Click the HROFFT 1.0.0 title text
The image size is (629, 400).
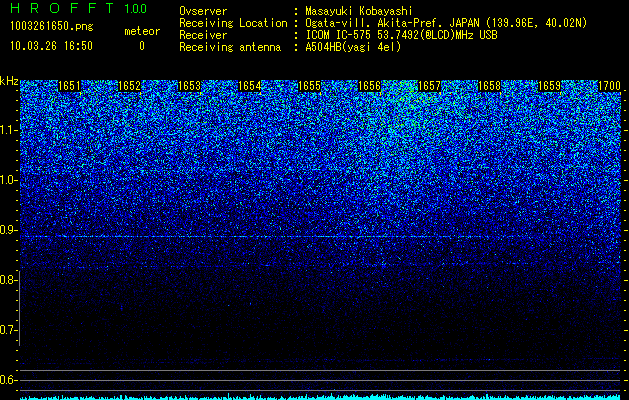point(78,8)
